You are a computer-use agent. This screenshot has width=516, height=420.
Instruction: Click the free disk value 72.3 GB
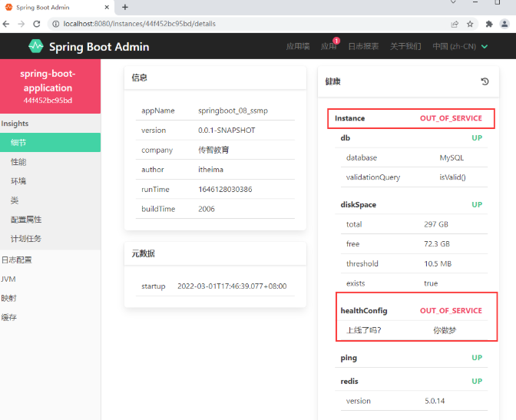pyautogui.click(x=437, y=244)
